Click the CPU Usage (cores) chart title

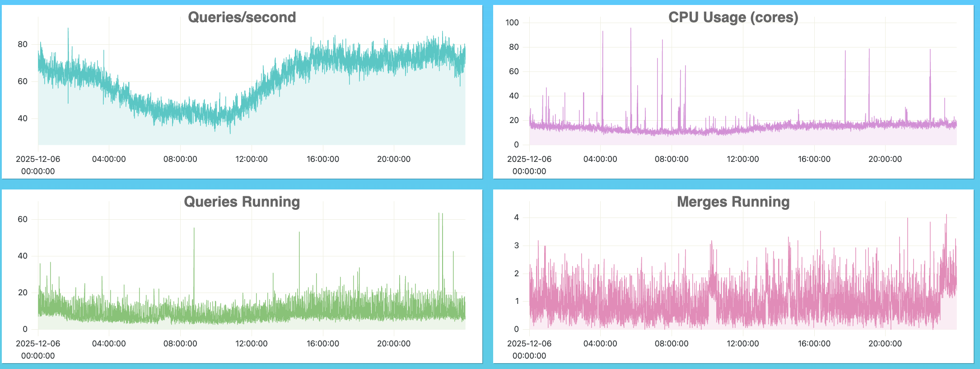733,17
